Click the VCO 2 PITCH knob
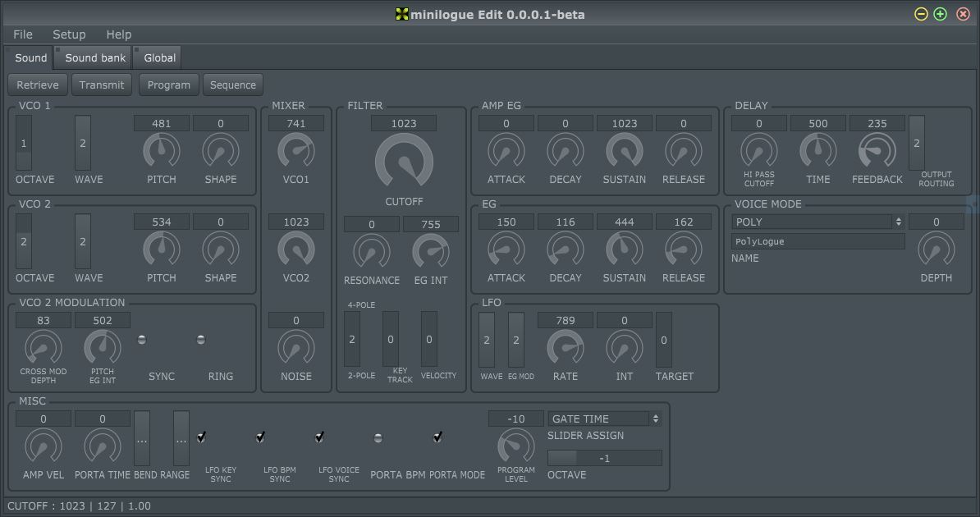This screenshot has width=980, height=517. tap(161, 249)
